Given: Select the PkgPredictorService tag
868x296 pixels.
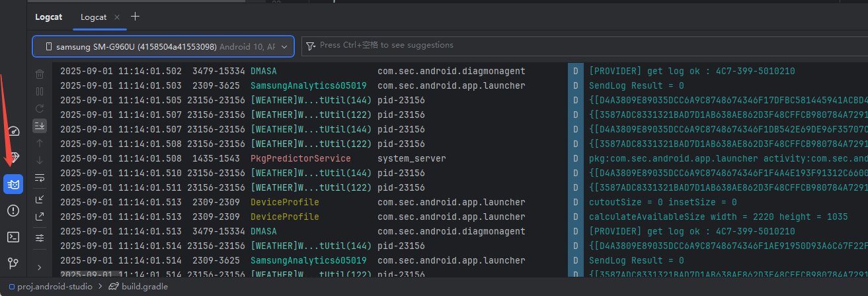Looking at the screenshot, I should [301, 159].
